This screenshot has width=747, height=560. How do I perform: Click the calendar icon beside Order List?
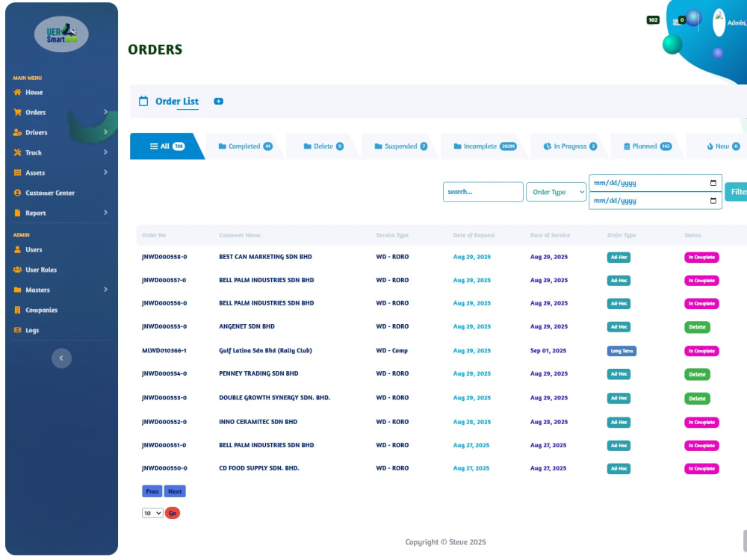click(143, 101)
